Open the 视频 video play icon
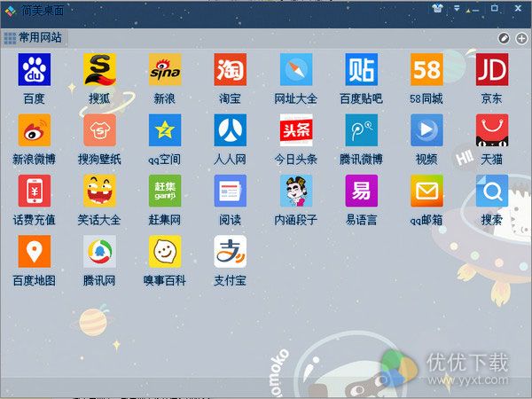The image size is (532, 399). coord(426,130)
